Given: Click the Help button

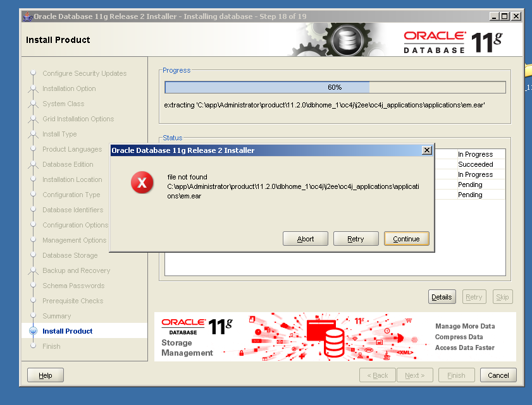Looking at the screenshot, I should click(x=46, y=375).
